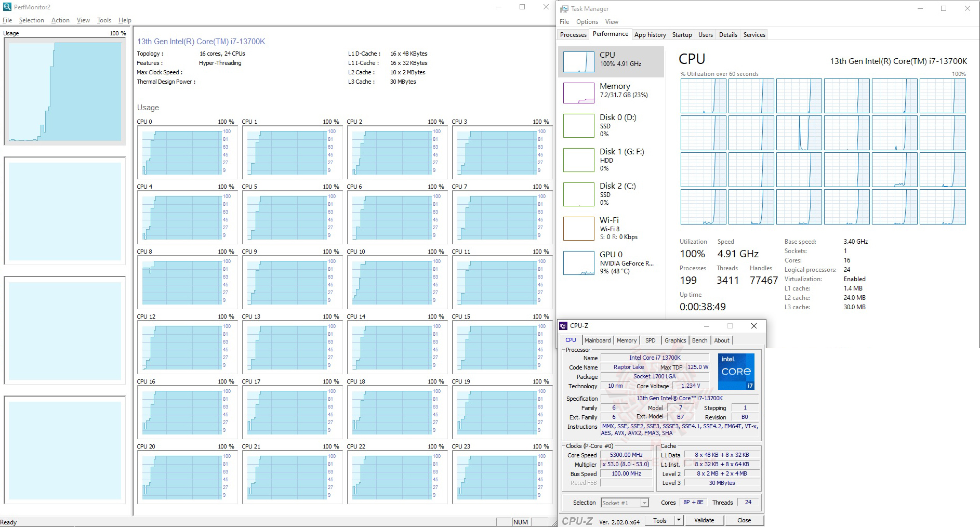Click the up time value 0:00:38:49
Image resolution: width=980 pixels, height=527 pixels.
click(703, 307)
